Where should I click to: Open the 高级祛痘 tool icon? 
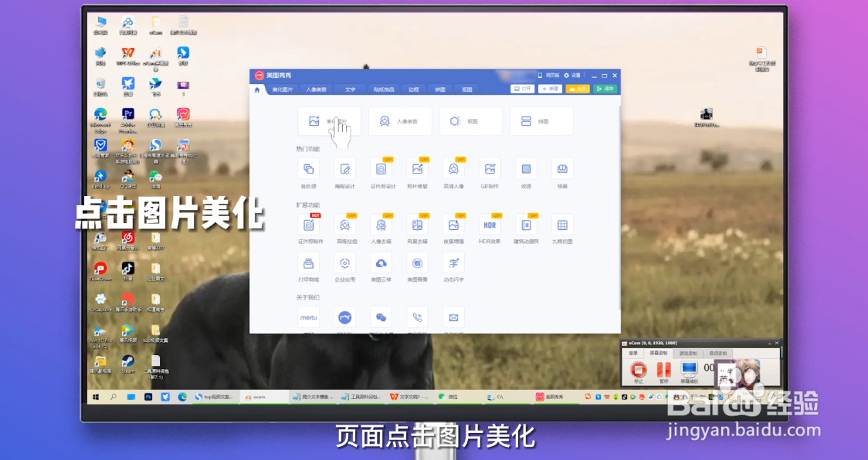click(345, 225)
